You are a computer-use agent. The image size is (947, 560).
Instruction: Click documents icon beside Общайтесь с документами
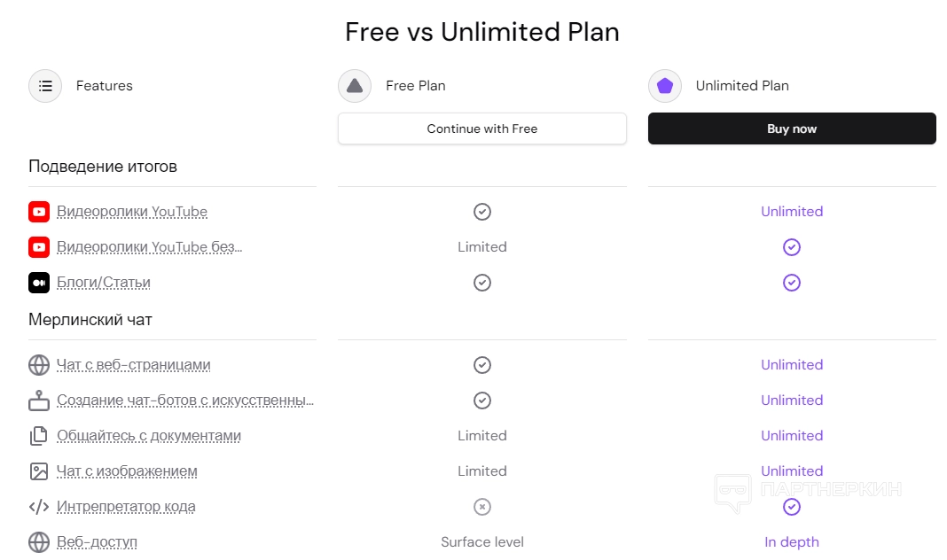(39, 436)
